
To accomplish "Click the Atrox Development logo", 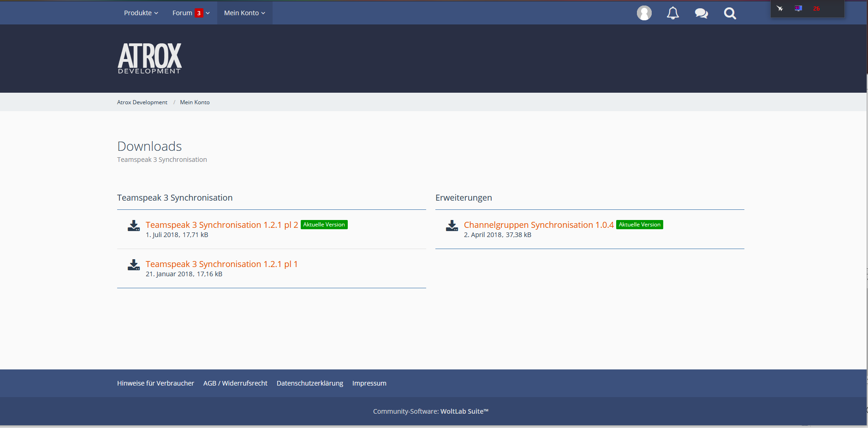I will pyautogui.click(x=149, y=58).
